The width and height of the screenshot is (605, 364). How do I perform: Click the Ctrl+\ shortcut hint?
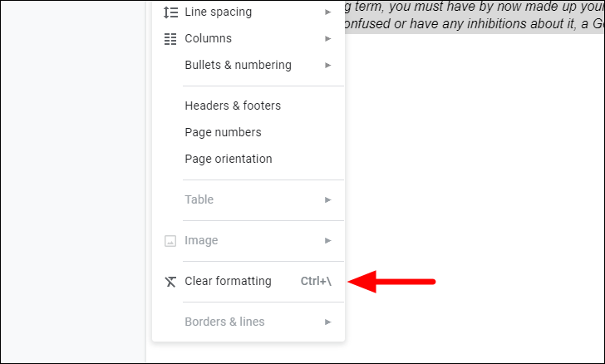[x=316, y=281]
